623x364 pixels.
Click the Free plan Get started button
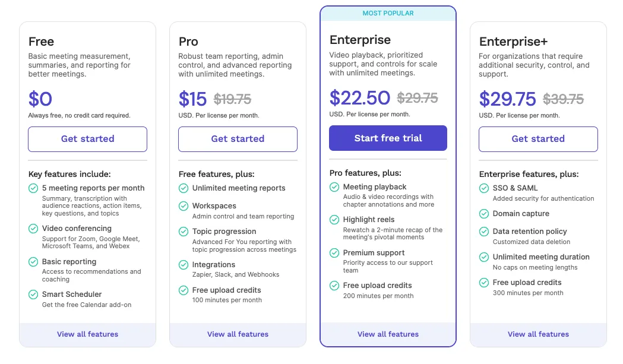(87, 139)
